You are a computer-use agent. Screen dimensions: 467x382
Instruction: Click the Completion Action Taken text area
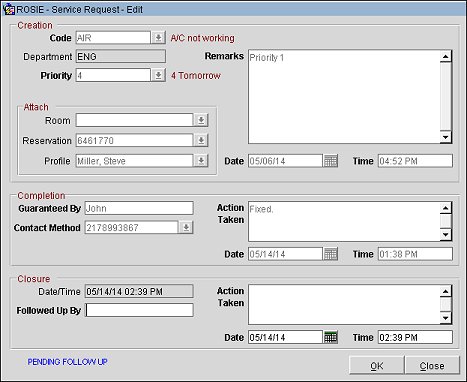pyautogui.click(x=344, y=221)
